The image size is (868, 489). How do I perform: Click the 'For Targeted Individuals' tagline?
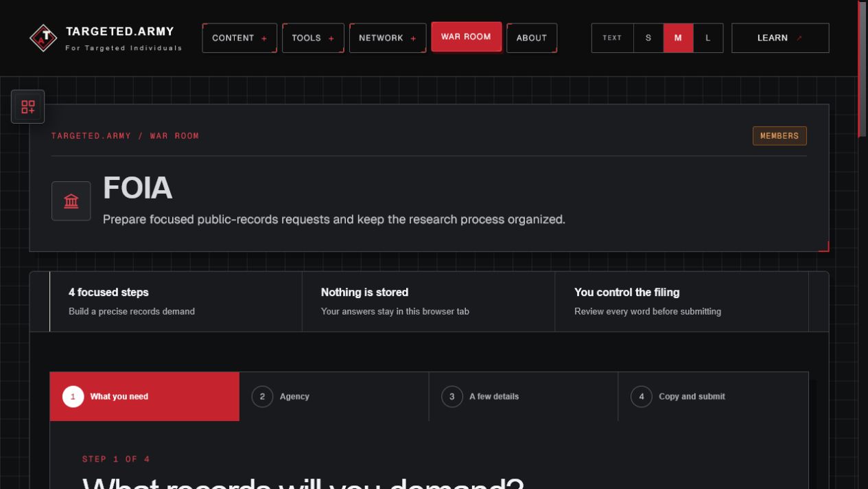(x=124, y=48)
